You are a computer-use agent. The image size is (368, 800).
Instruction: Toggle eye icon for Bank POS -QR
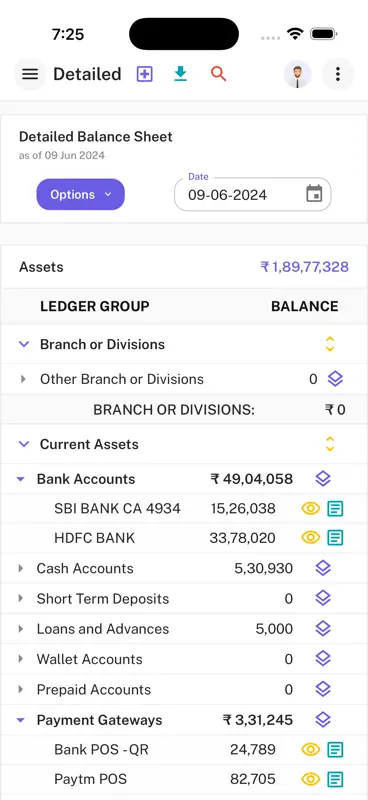point(310,749)
